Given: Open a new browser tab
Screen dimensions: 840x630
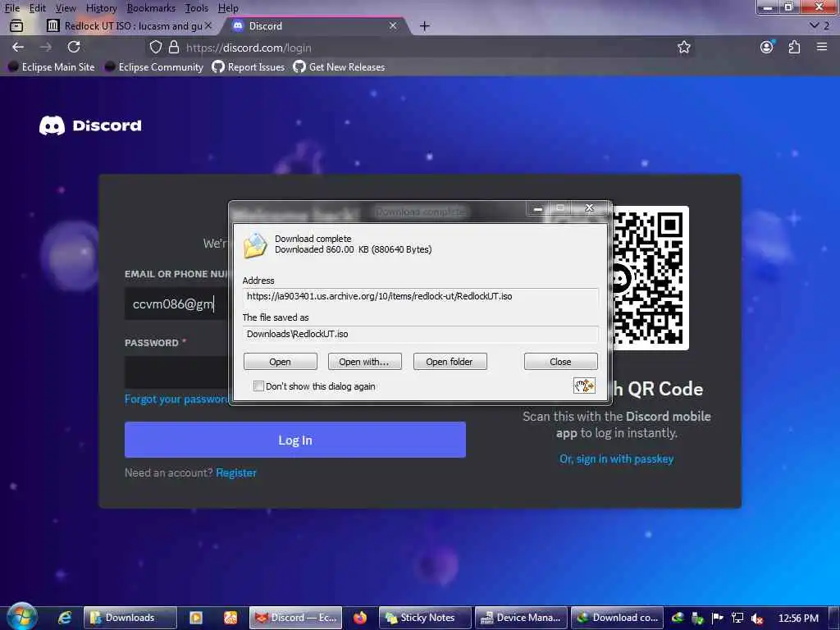Looking at the screenshot, I should [x=424, y=25].
